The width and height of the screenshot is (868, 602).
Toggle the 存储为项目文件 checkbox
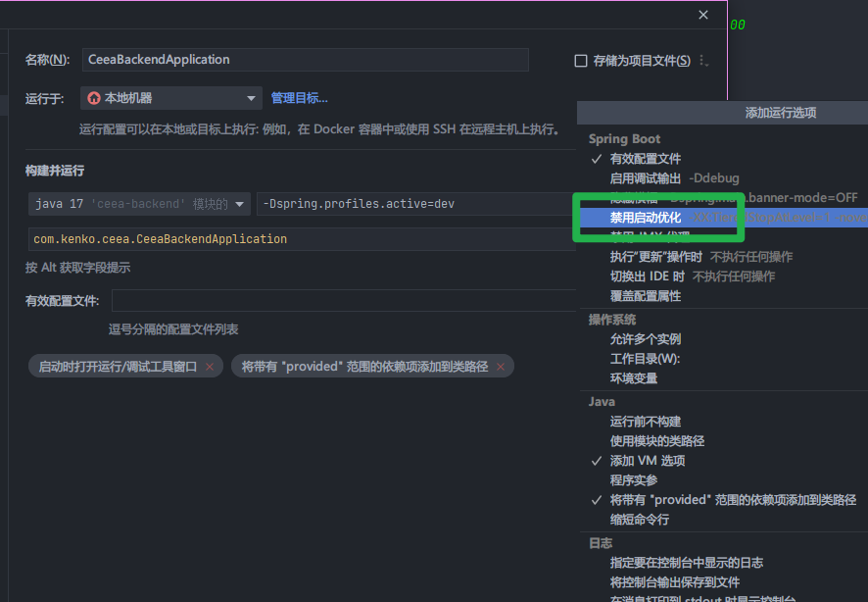[581, 61]
